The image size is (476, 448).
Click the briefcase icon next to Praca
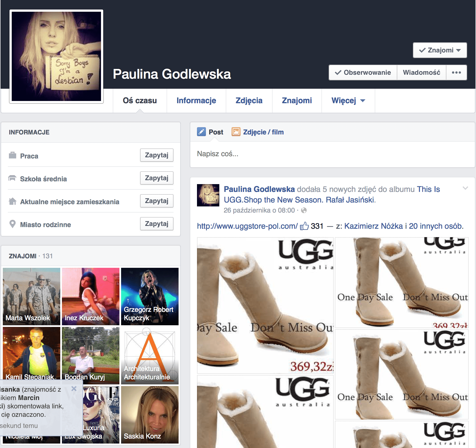coord(13,155)
